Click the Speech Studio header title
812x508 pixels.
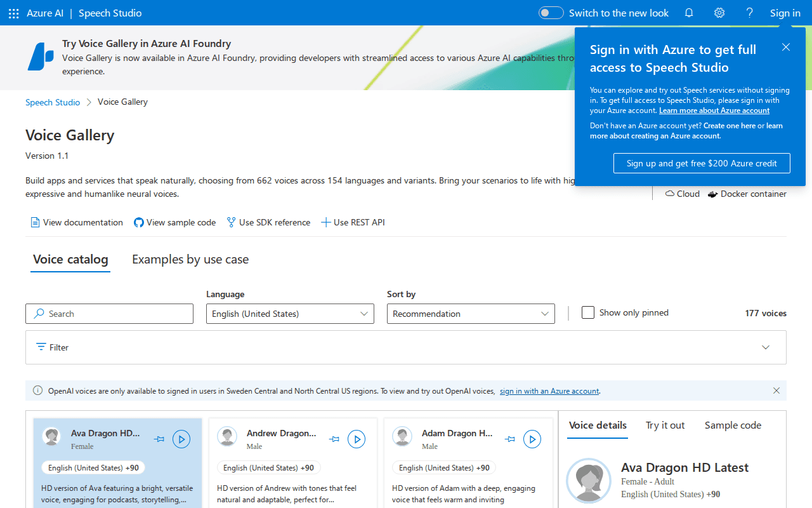point(110,13)
